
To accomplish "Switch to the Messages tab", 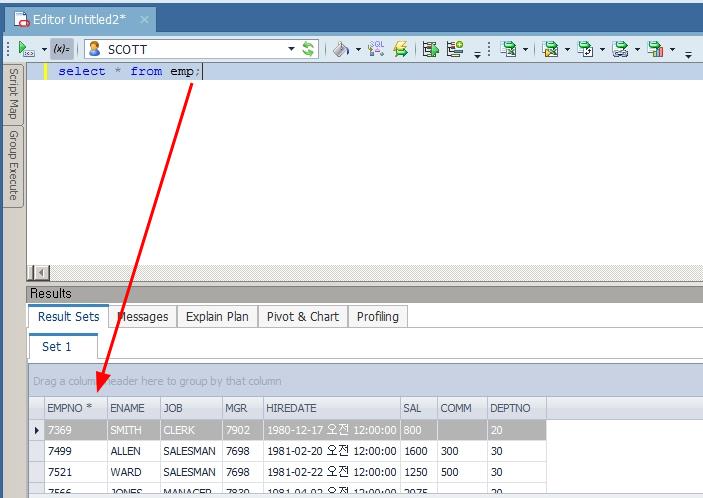I will click(x=142, y=317).
